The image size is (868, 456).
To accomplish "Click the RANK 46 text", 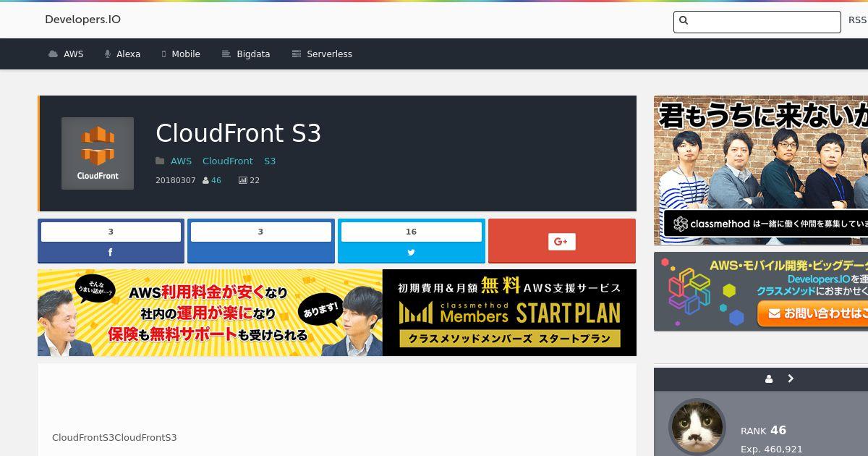I will click(x=763, y=430).
